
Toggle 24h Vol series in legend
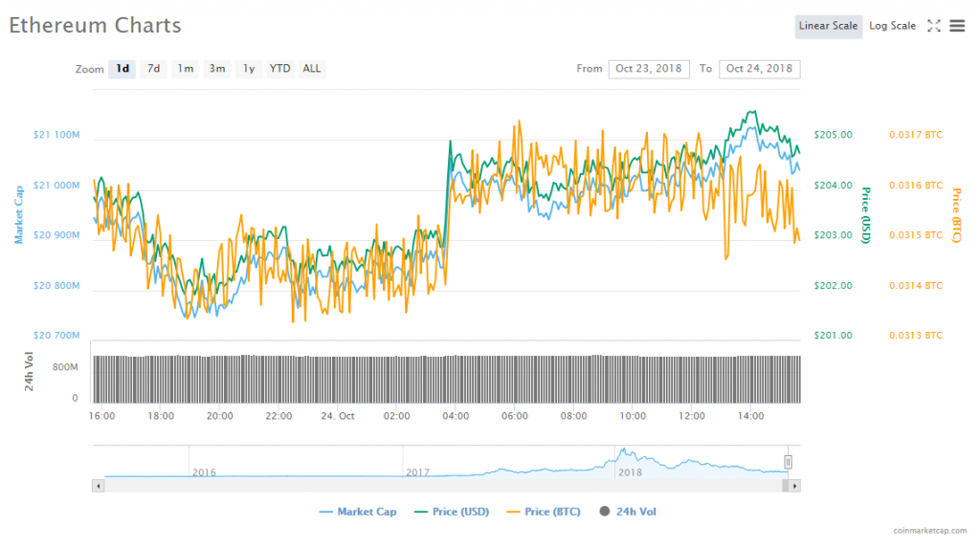tap(627, 512)
